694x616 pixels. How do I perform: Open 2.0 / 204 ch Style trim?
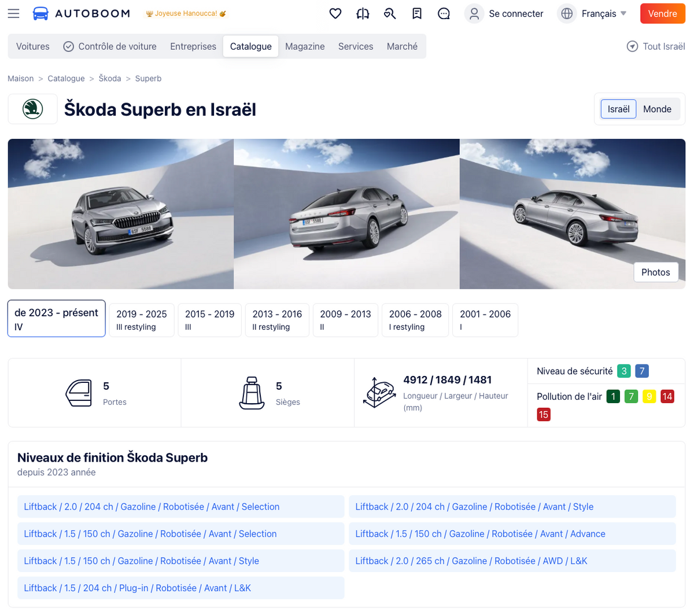point(512,507)
